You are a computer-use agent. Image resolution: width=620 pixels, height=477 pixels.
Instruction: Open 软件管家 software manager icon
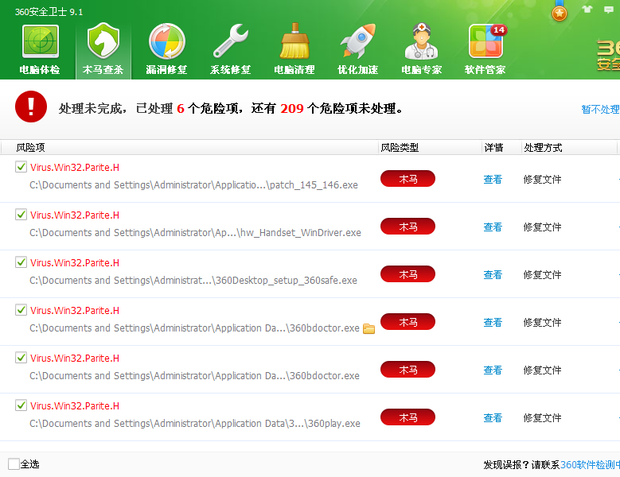pyautogui.click(x=485, y=44)
